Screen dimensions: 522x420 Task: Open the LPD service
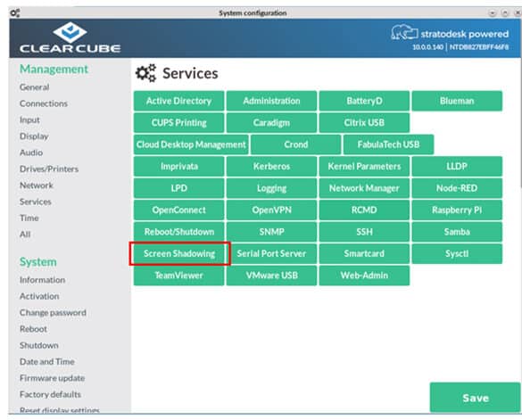178,188
